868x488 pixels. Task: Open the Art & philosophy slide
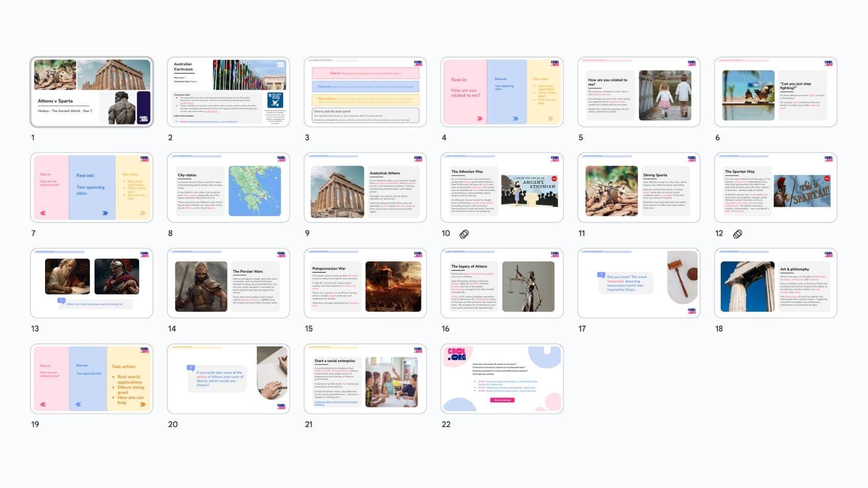click(x=775, y=283)
